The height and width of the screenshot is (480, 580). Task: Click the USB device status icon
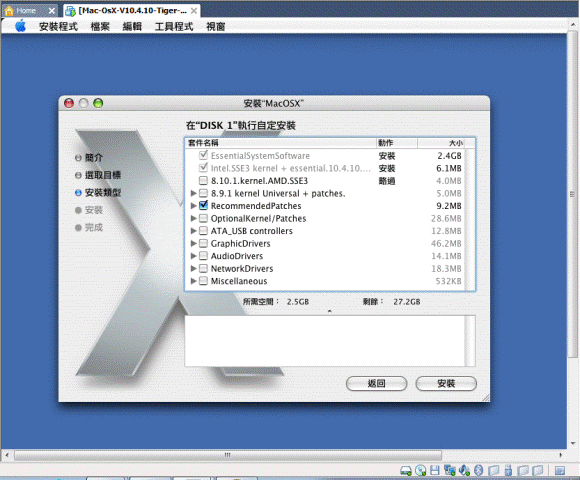point(508,470)
